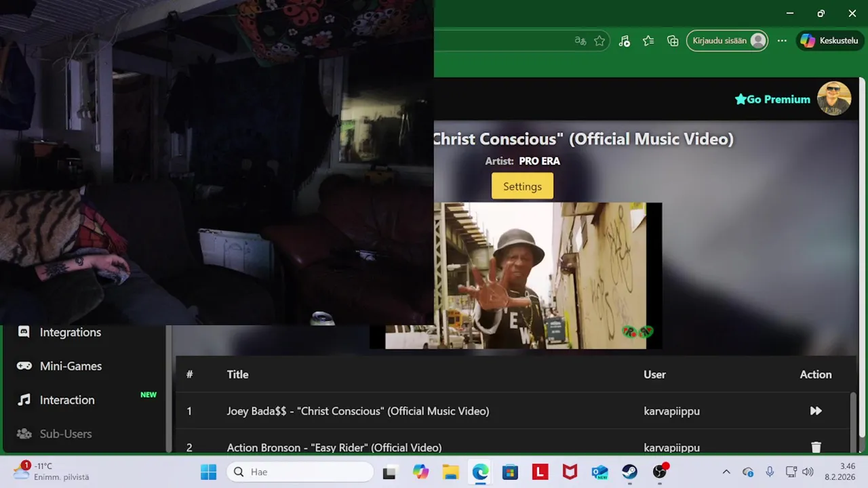Open the Collections icon in Edge

point(673,41)
